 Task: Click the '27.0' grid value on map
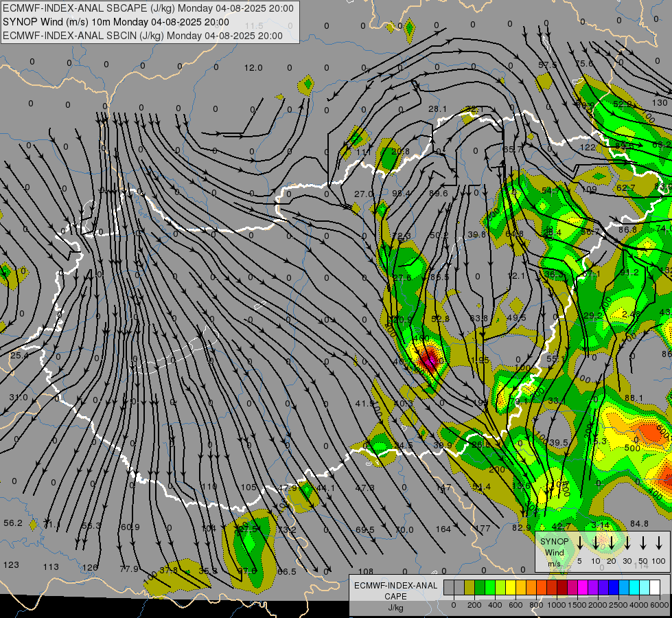tap(363, 194)
